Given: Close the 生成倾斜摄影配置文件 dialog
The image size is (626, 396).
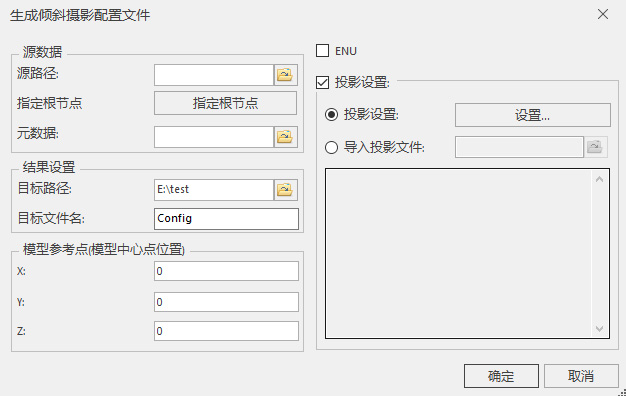Looking at the screenshot, I should tap(603, 14).
